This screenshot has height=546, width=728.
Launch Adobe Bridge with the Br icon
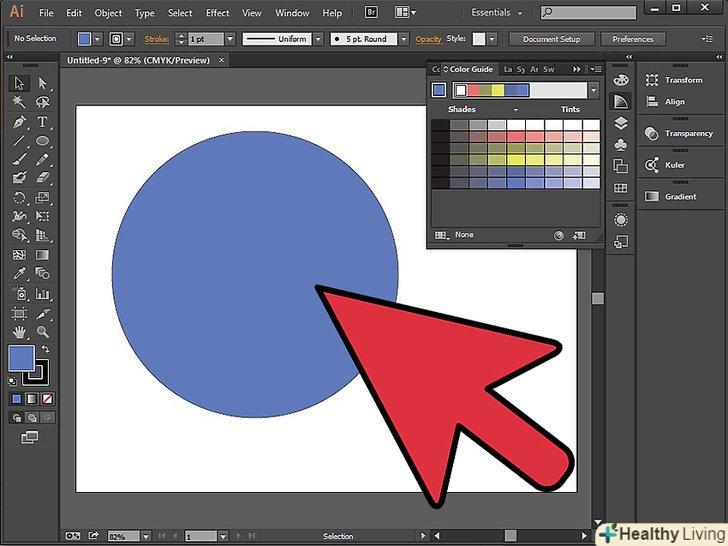[x=373, y=13]
